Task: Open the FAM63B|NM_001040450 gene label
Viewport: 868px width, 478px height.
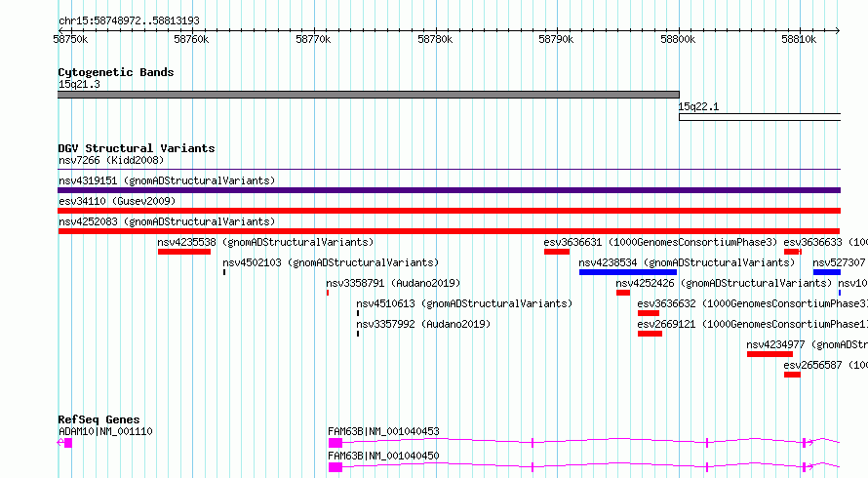Action: point(383,456)
